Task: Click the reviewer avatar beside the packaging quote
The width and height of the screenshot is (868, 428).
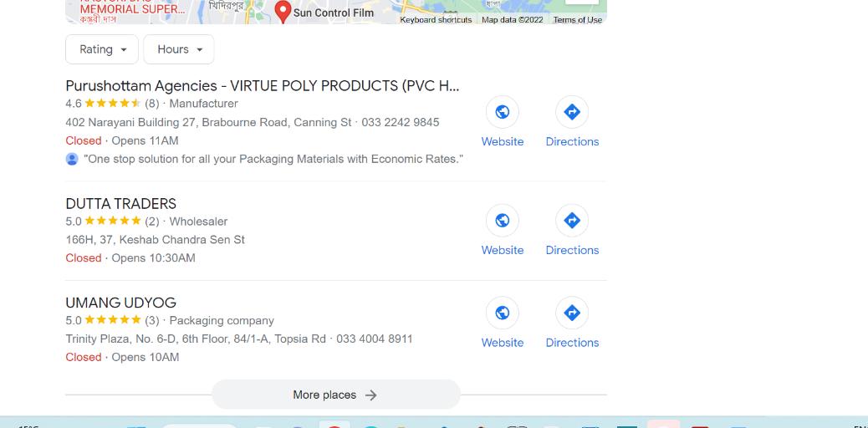Action: coord(72,160)
